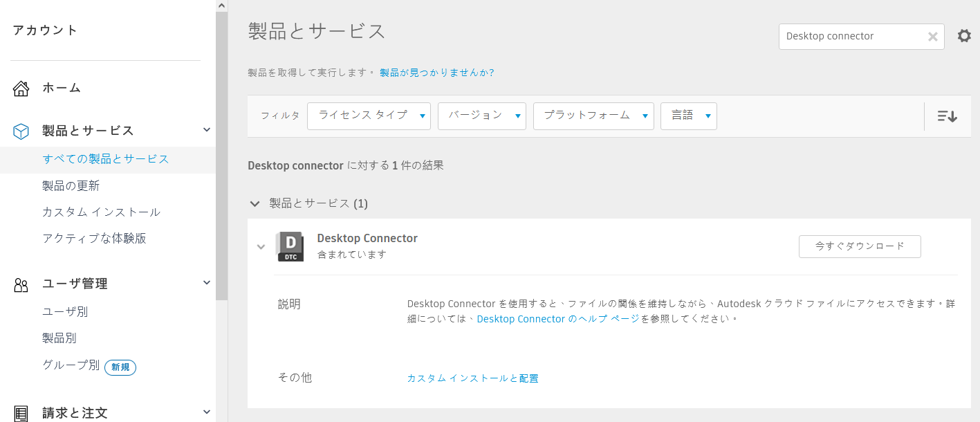The height and width of the screenshot is (422, 980).
Task: Click the Desktop connector search field
Action: [x=851, y=37]
